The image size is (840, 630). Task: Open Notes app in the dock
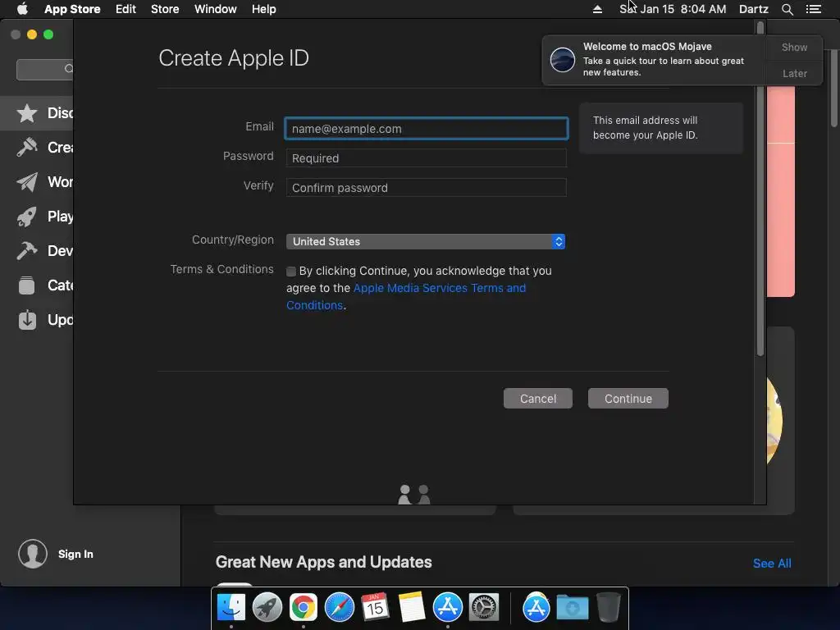click(412, 608)
